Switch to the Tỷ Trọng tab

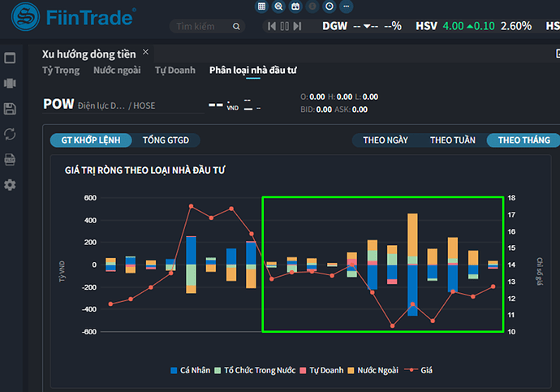click(61, 71)
